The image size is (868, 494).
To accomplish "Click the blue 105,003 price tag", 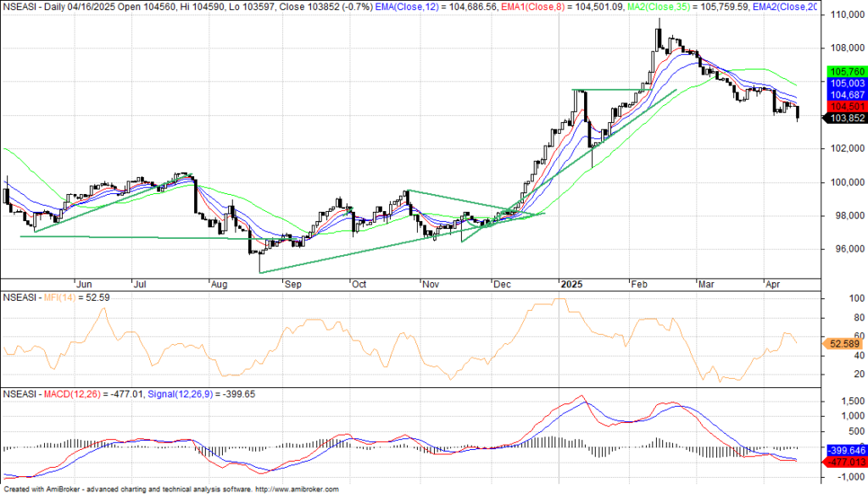I will [844, 84].
